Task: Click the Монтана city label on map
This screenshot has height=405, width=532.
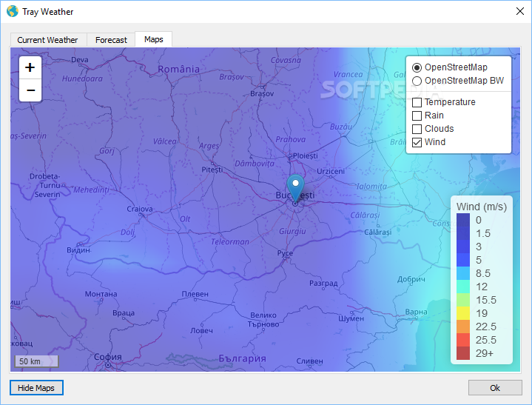Action: point(101,294)
